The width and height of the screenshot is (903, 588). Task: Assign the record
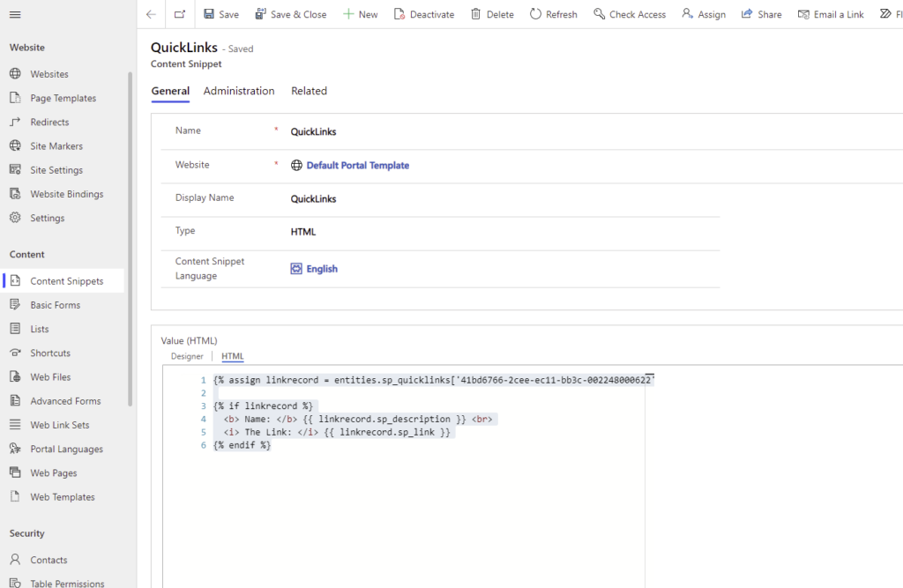tap(704, 14)
